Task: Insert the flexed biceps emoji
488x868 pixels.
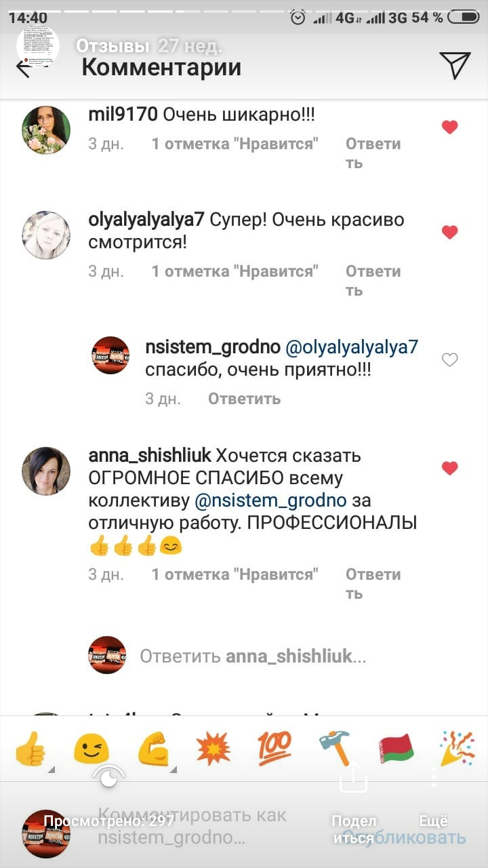Action: [152, 749]
